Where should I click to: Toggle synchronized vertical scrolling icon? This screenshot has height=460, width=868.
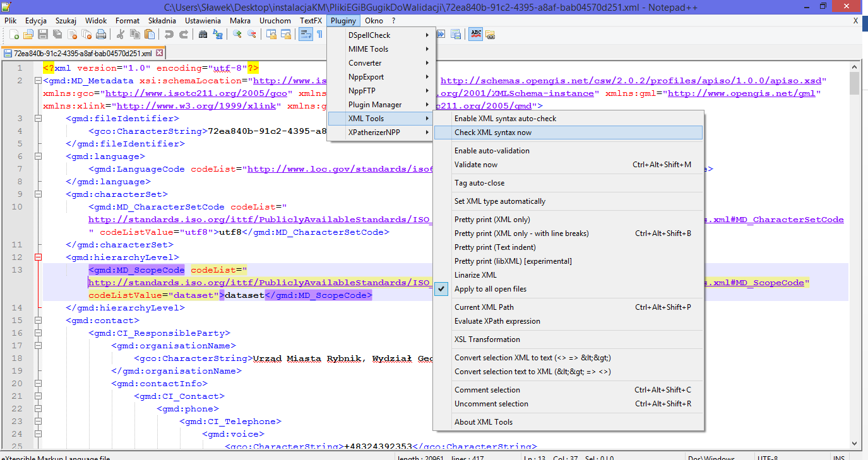coord(271,34)
